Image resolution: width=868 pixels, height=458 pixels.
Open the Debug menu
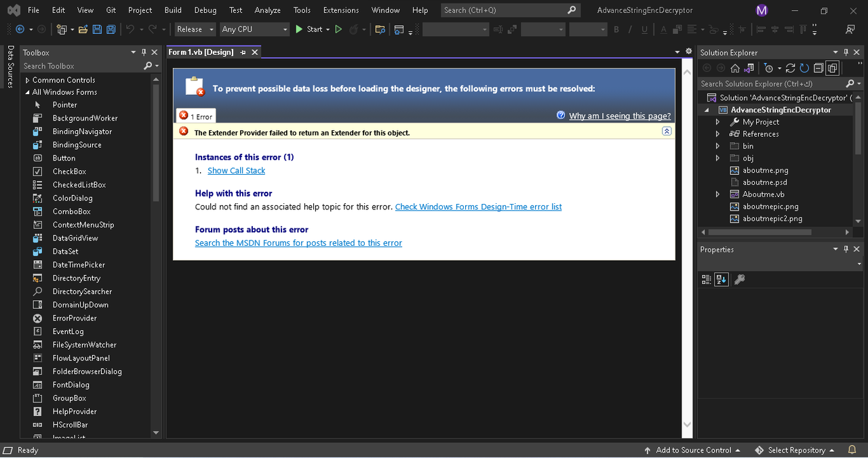tap(205, 10)
